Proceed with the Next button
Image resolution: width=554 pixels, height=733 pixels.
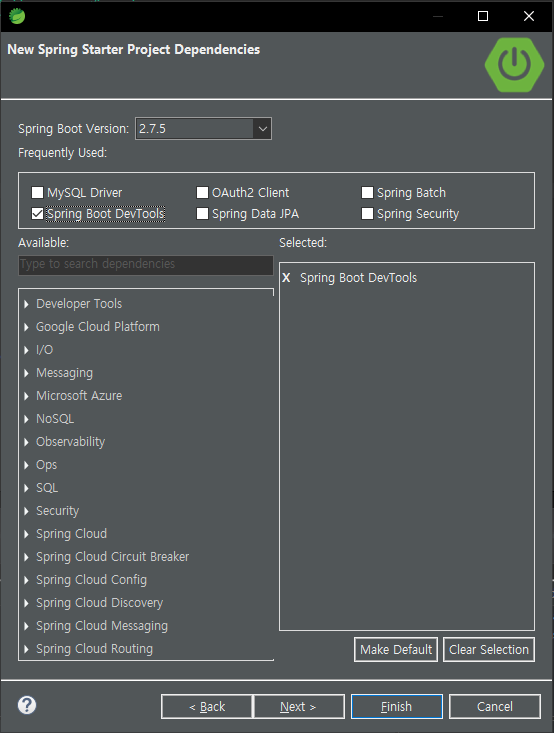pos(298,706)
